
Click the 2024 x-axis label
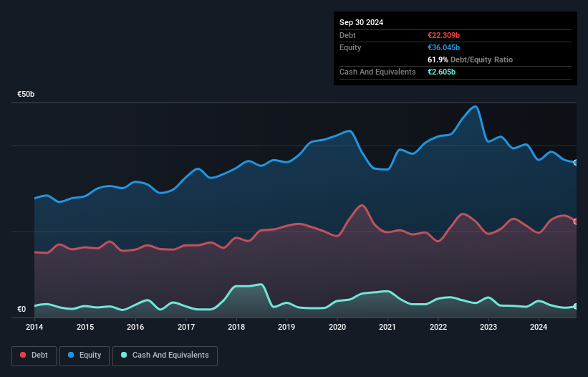tap(539, 327)
